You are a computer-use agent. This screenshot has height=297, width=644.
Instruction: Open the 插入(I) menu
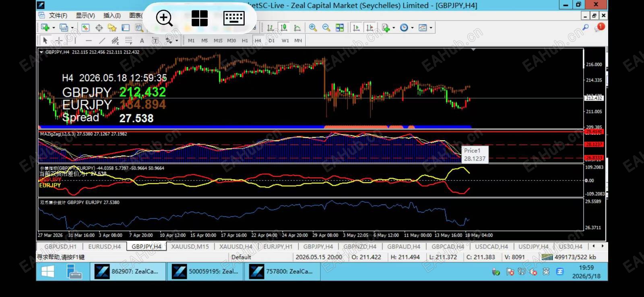click(x=112, y=15)
